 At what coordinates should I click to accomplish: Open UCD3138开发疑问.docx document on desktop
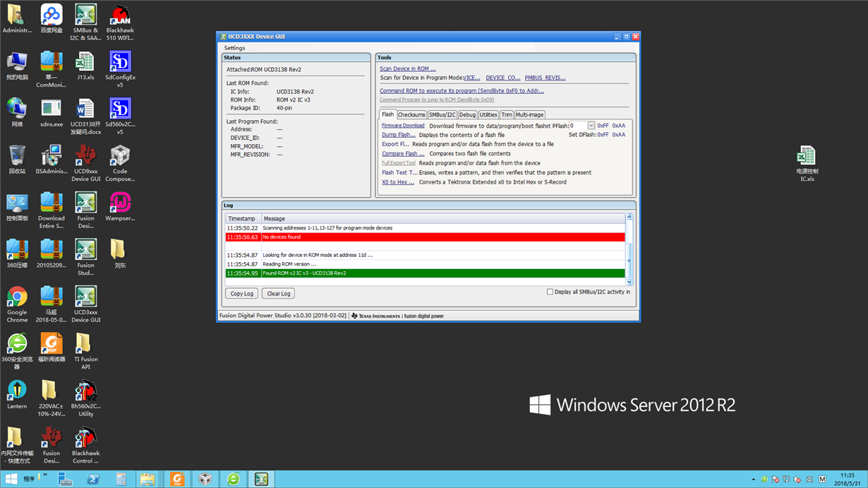[85, 117]
